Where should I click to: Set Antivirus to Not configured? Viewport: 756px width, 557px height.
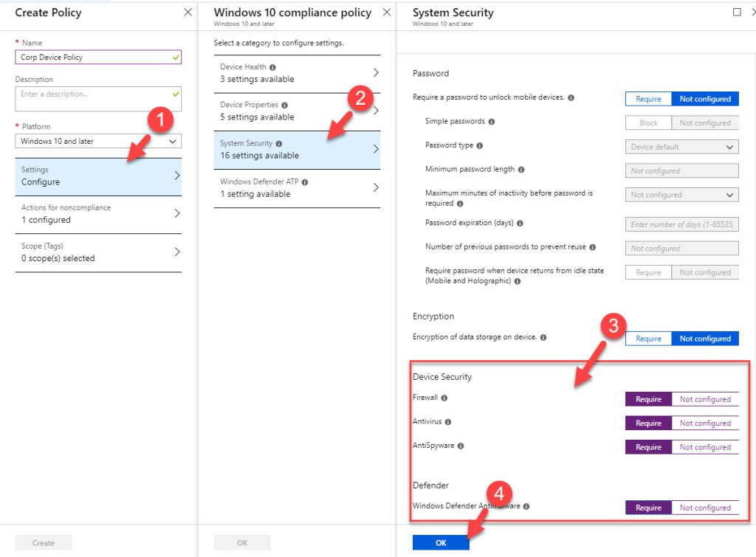(705, 423)
